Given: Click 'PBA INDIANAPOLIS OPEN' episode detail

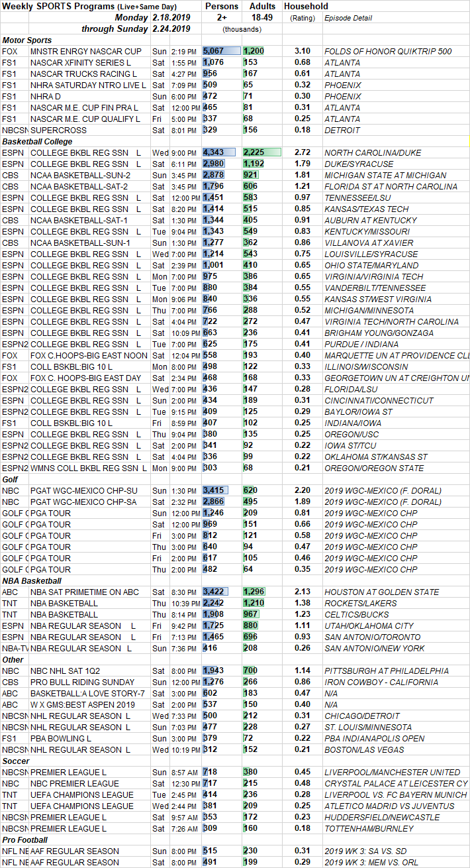Looking at the screenshot, I should pyautogui.click(x=375, y=738).
